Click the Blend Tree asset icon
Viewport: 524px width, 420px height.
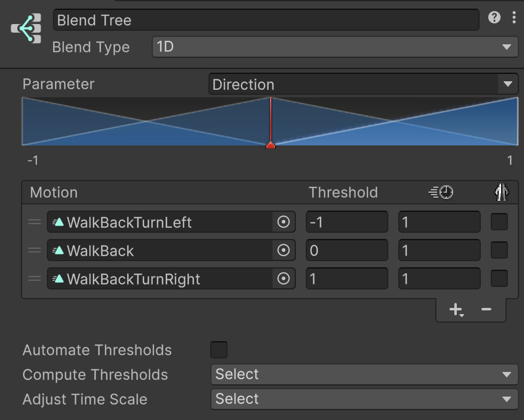pyautogui.click(x=26, y=28)
